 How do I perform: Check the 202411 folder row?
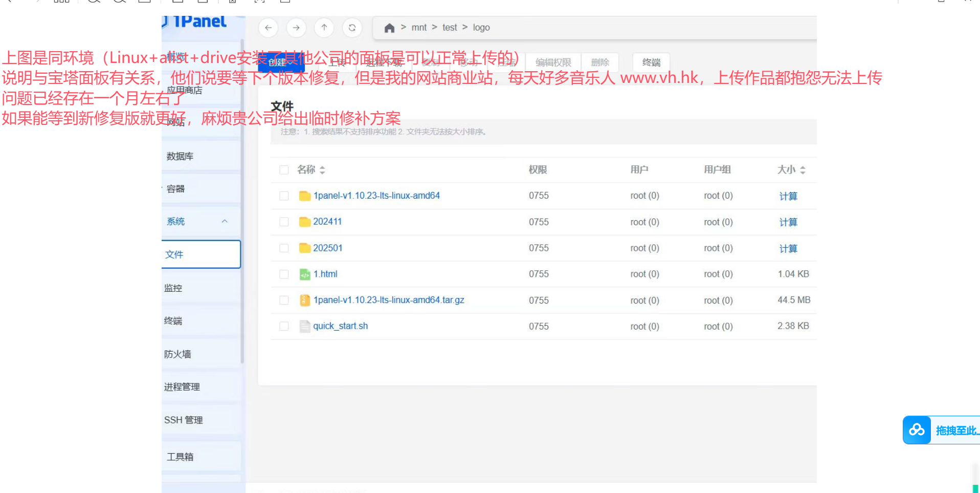pyautogui.click(x=284, y=222)
